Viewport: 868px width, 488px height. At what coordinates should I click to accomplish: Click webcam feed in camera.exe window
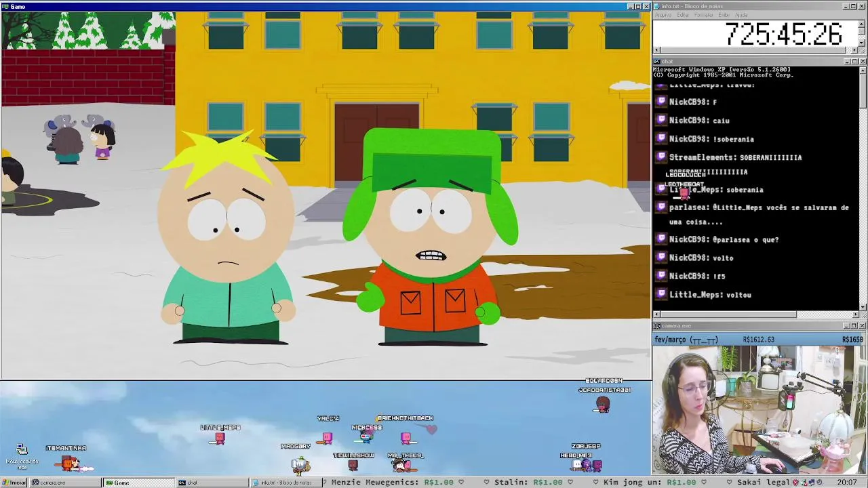pos(759,410)
